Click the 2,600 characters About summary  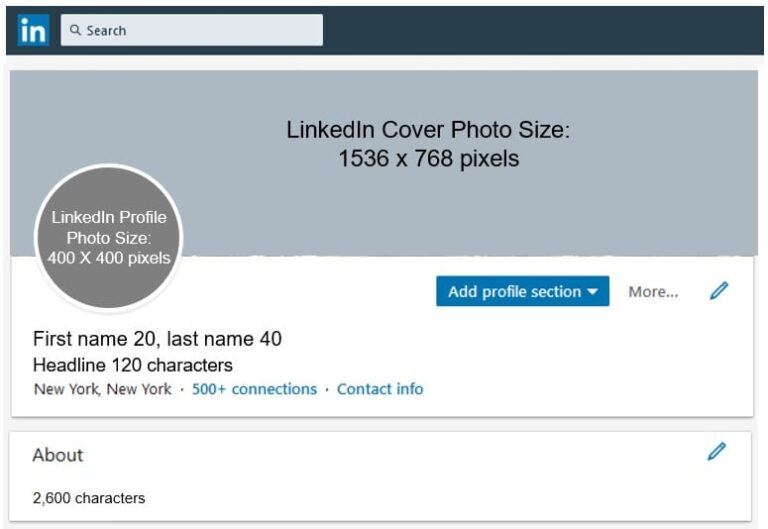89,498
